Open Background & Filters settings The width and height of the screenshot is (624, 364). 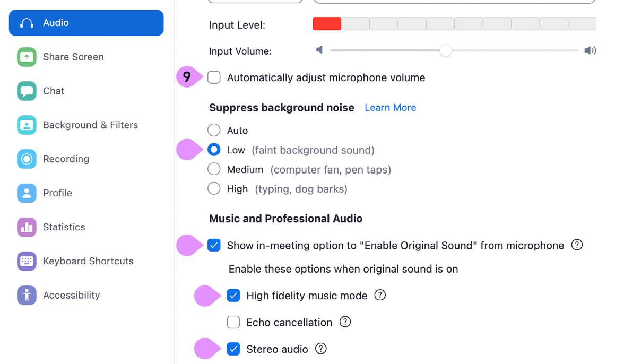point(86,125)
